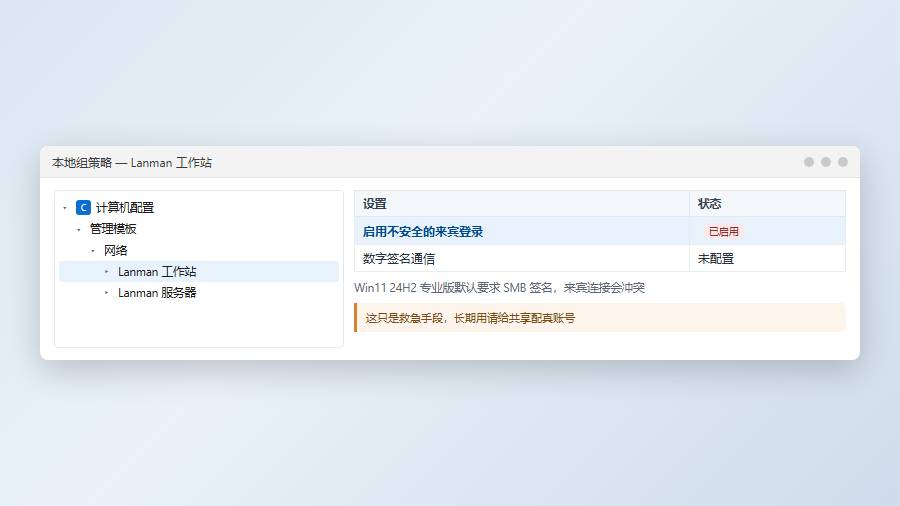Expand the Lanman 工作站 node arrow
Screen dimensions: 900x506
pyautogui.click(x=106, y=271)
